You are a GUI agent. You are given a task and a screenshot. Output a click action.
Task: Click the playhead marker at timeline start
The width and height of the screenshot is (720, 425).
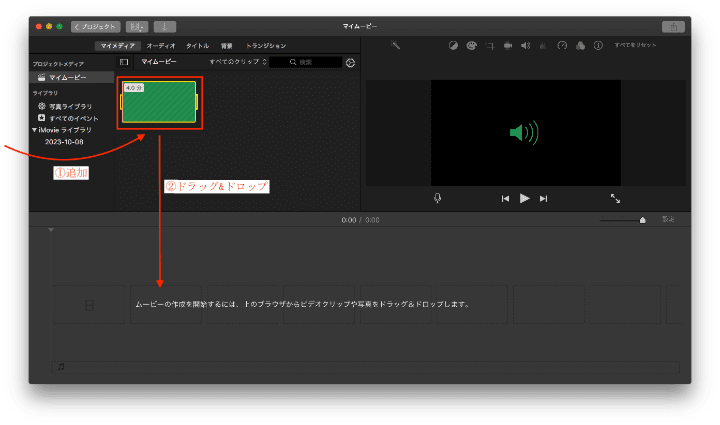(x=51, y=230)
